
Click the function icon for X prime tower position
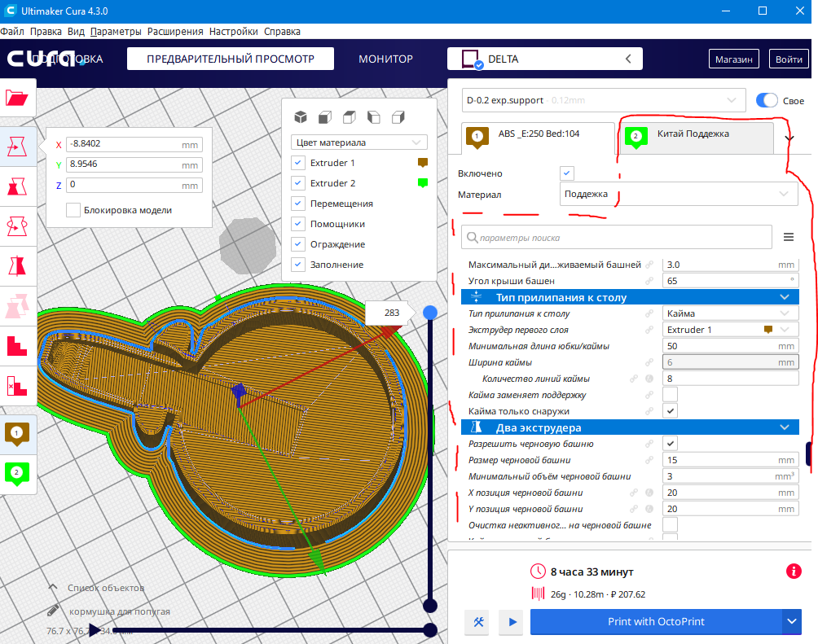click(x=649, y=493)
